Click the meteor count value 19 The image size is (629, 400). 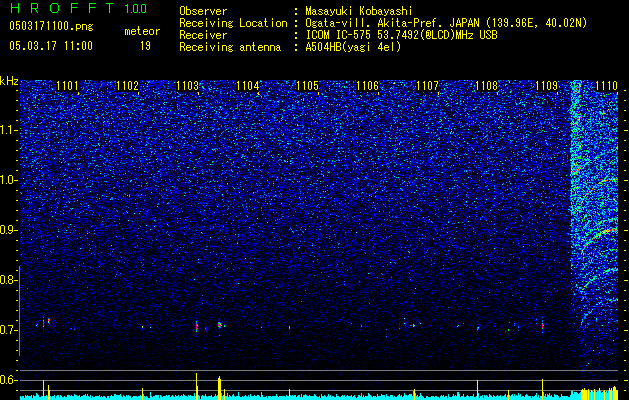[x=145, y=46]
